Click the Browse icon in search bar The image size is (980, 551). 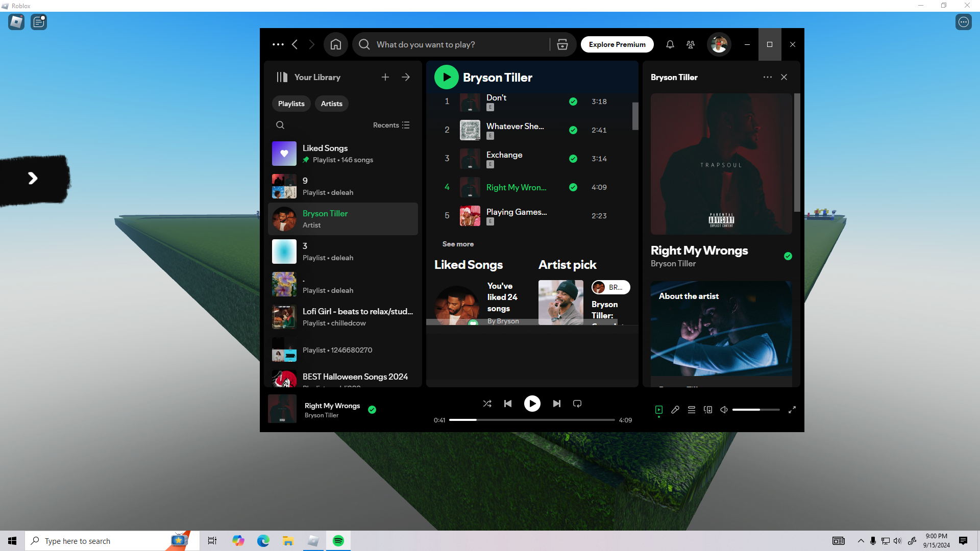pos(562,44)
